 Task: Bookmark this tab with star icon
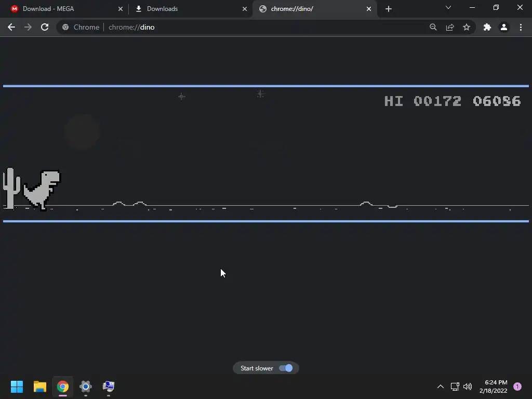pyautogui.click(x=467, y=27)
